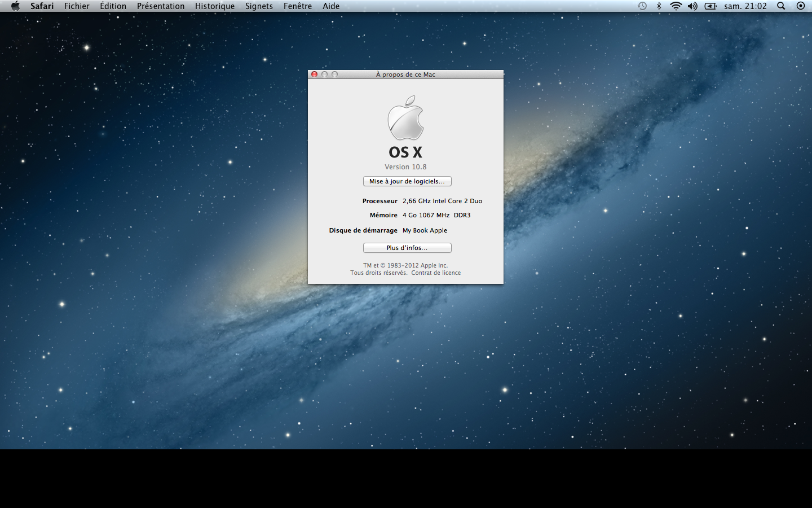Open the volume menu bar icon
This screenshot has height=508, width=812.
[x=693, y=6]
